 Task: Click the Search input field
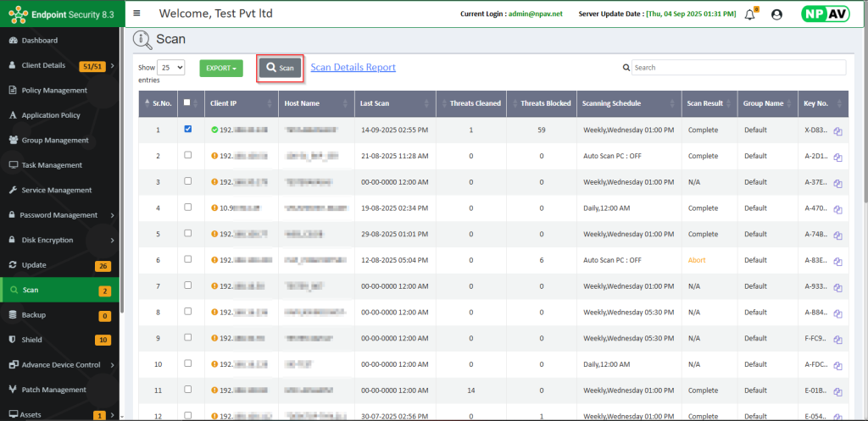pos(737,68)
